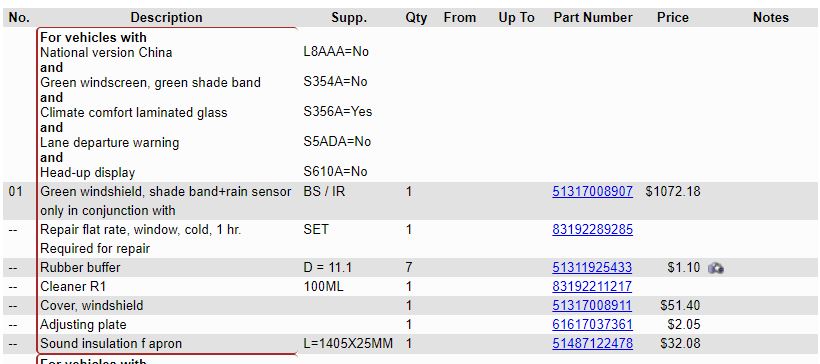Select the Adjusting plate link 61617037361

tap(593, 325)
